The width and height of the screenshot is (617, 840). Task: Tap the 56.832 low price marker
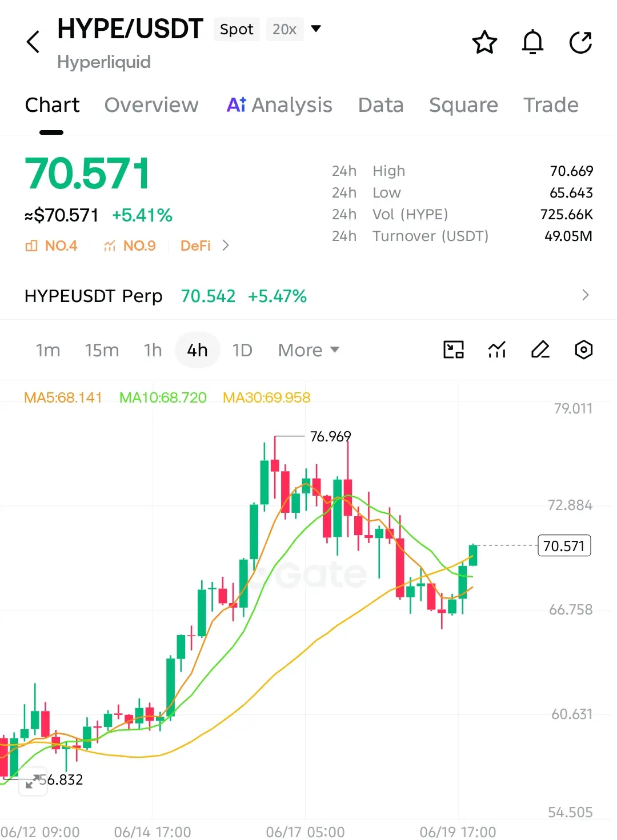click(x=61, y=779)
